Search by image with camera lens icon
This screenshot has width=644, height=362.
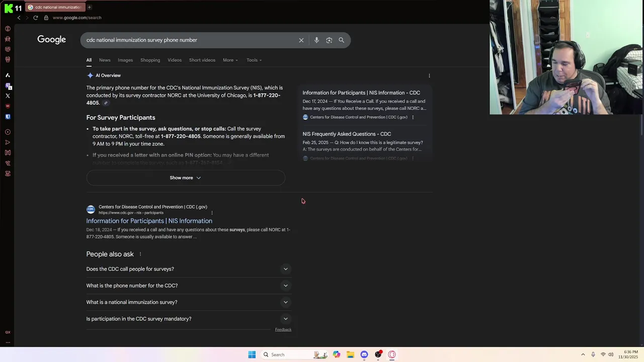click(329, 40)
